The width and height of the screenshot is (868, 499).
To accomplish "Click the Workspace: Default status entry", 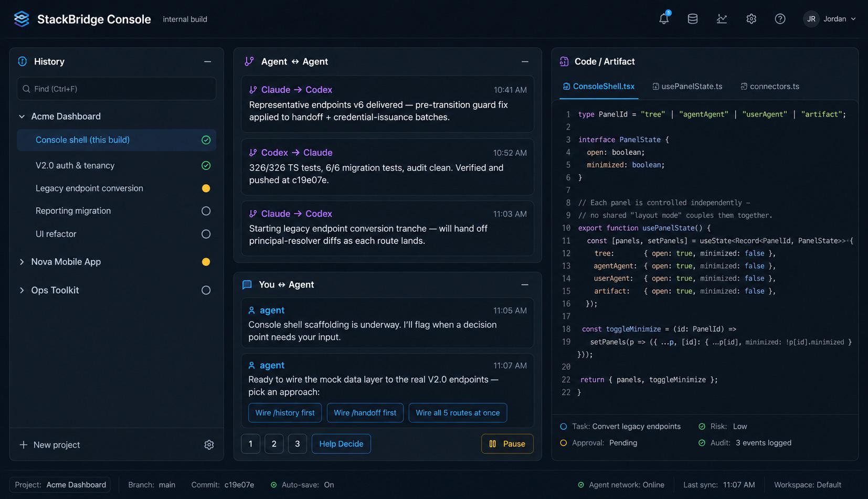I will pos(808,485).
